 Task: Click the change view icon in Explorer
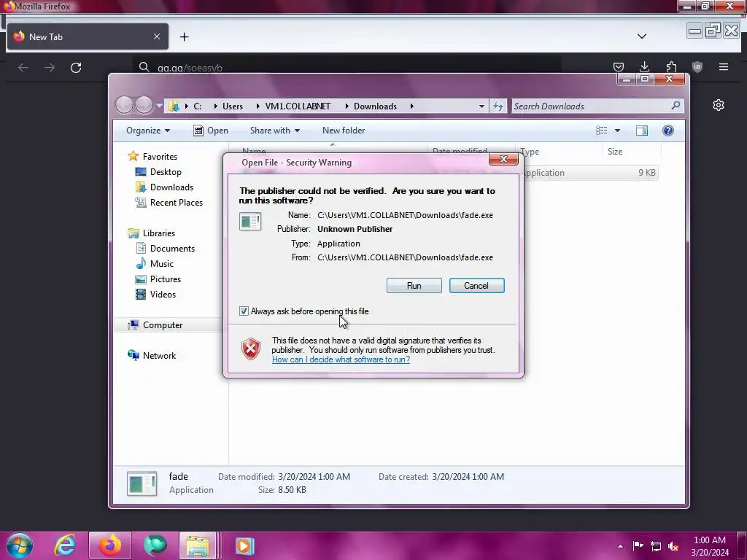pyautogui.click(x=602, y=131)
